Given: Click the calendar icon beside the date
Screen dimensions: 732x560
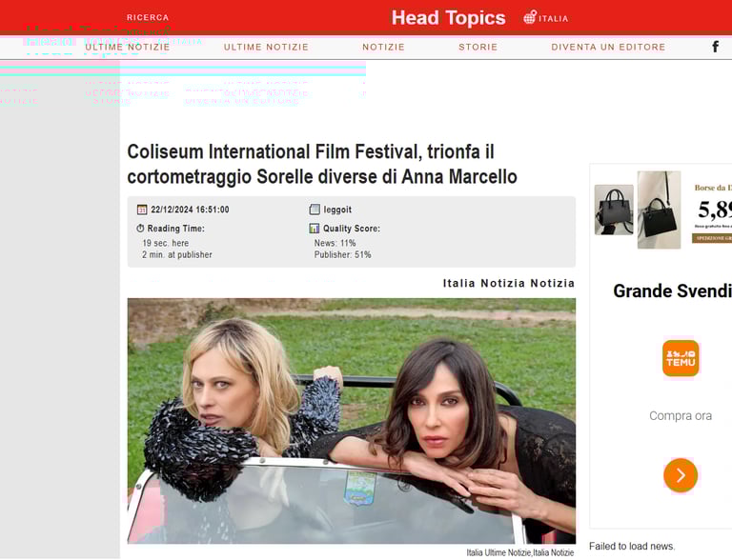Looking at the screenshot, I should (142, 210).
